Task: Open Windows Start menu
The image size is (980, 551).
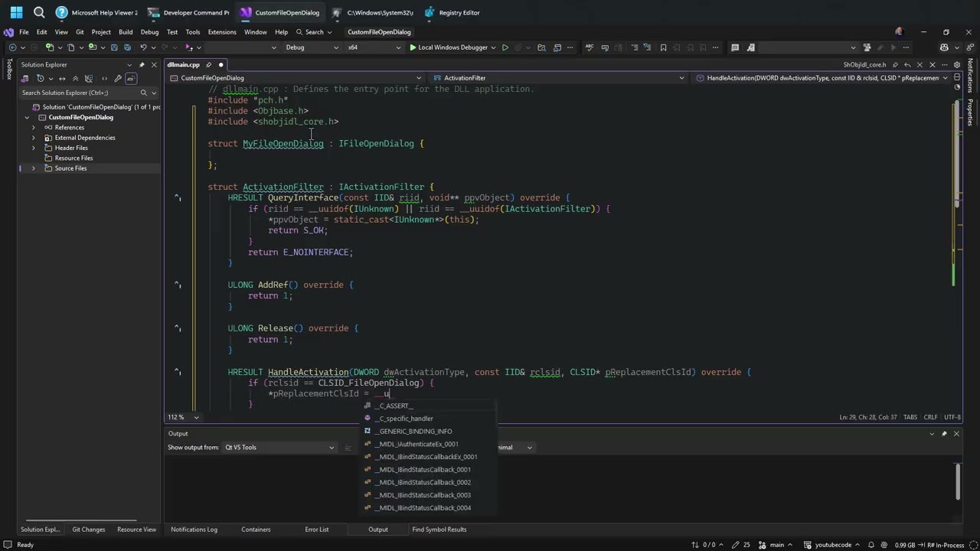Action: 16,12
